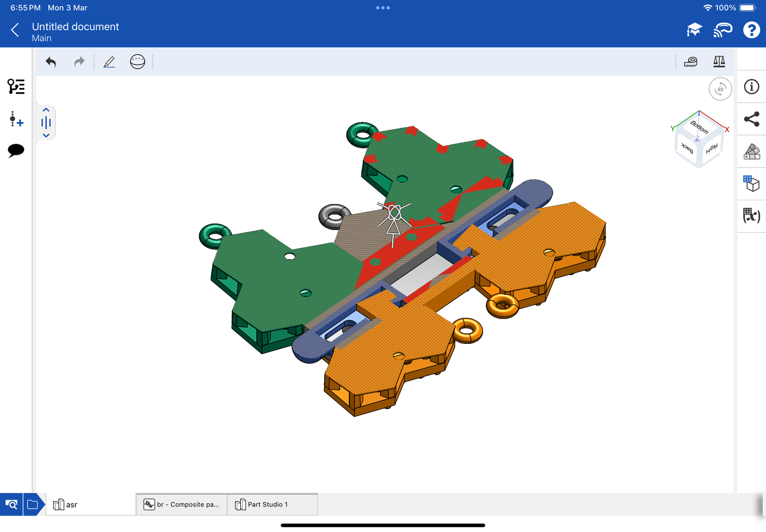Open the help menu
The height and width of the screenshot is (532, 766).
click(x=751, y=30)
